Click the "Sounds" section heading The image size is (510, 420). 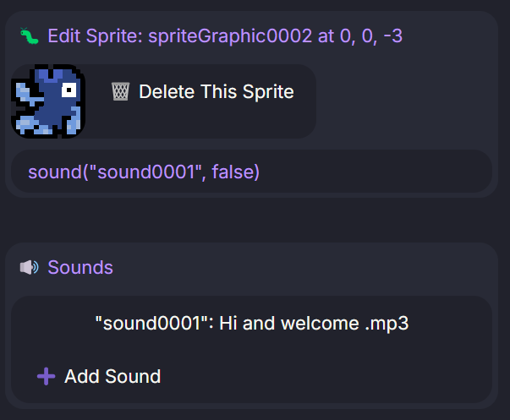click(x=80, y=268)
